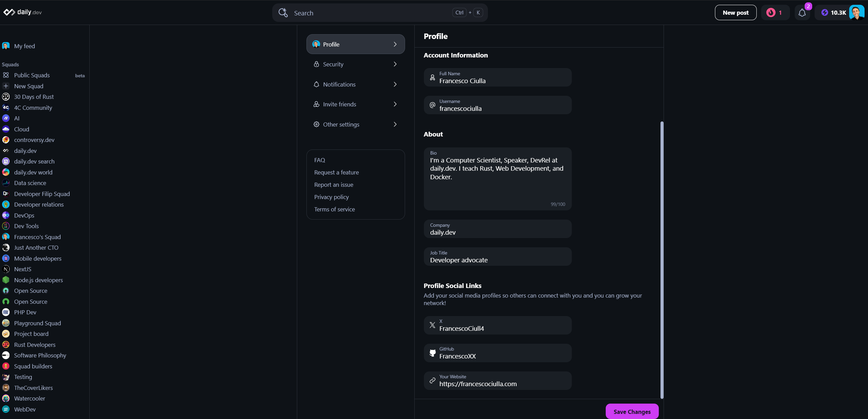
Task: Expand the Other settings chevron
Action: pyautogui.click(x=395, y=125)
